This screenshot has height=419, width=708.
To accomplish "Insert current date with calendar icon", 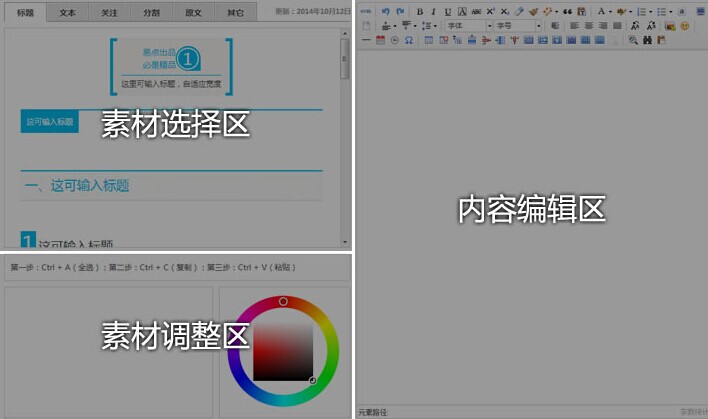I will (380, 40).
